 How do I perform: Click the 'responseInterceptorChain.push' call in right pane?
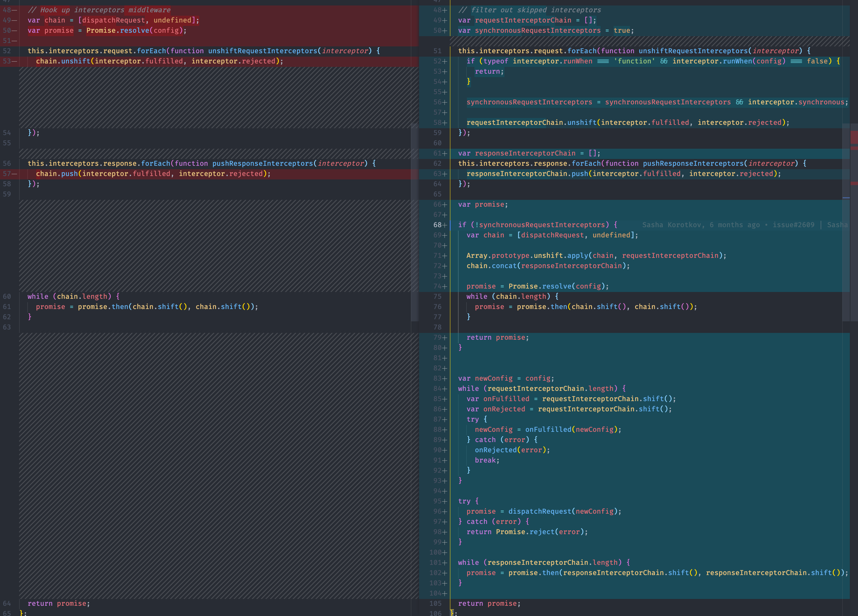tap(527, 174)
